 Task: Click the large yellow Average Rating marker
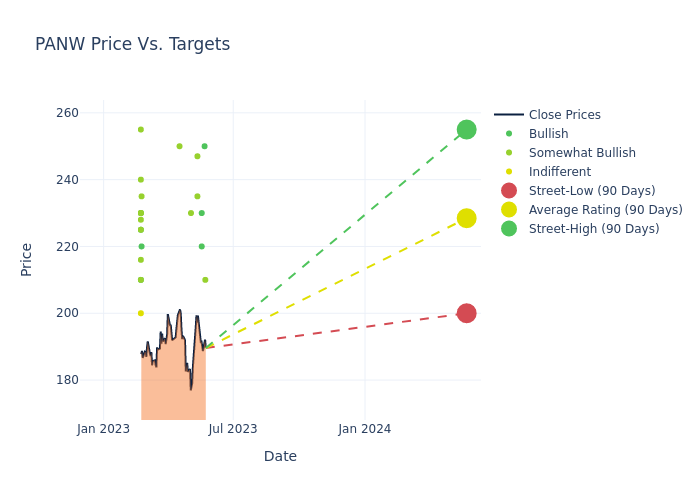tap(466, 218)
